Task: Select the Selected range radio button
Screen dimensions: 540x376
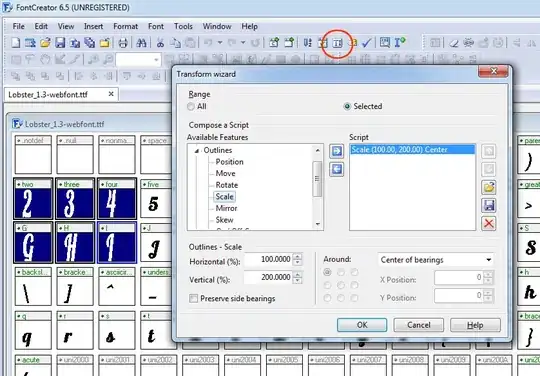Action: (347, 106)
